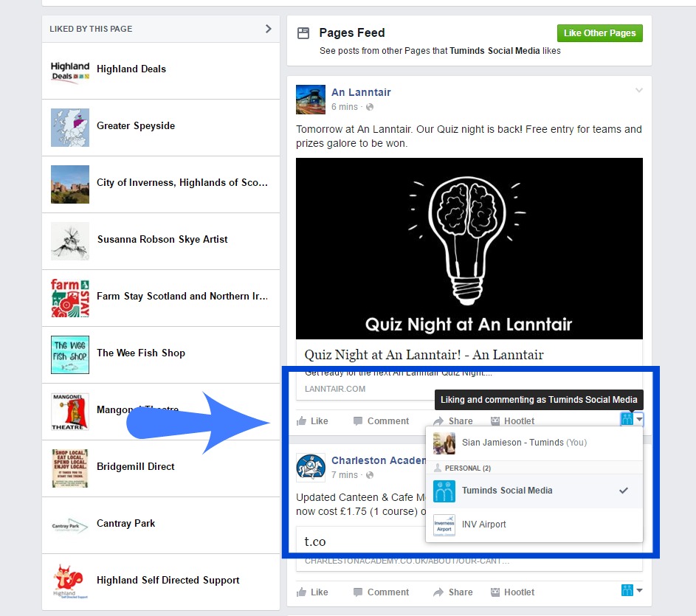This screenshot has height=616, width=696.
Task: Open the Highland Deals logo
Action: tap(70, 71)
